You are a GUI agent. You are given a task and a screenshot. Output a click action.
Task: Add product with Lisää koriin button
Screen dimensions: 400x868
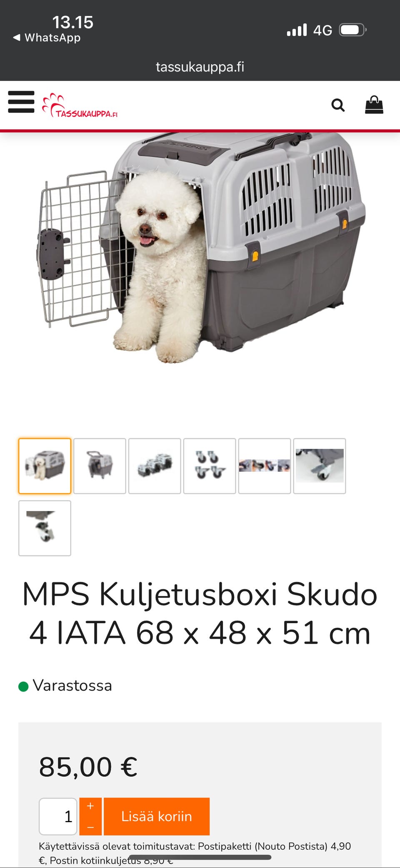pos(157,817)
